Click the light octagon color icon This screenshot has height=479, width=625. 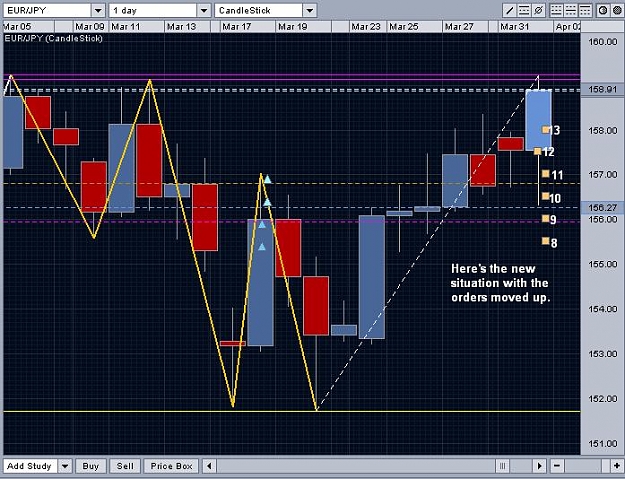tap(603, 10)
